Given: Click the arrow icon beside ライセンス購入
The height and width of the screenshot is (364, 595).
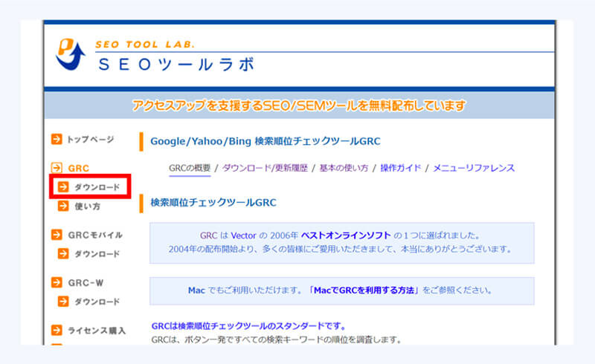Looking at the screenshot, I should (57, 331).
